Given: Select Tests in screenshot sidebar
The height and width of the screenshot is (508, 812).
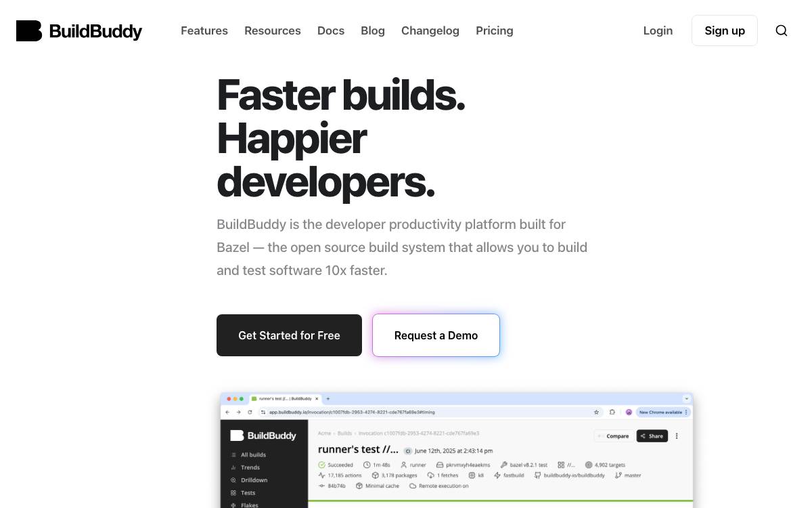Looking at the screenshot, I should click(243, 493).
